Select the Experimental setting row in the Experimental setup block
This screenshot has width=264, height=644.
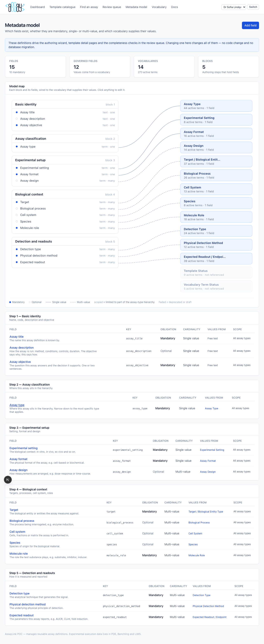coord(65,168)
